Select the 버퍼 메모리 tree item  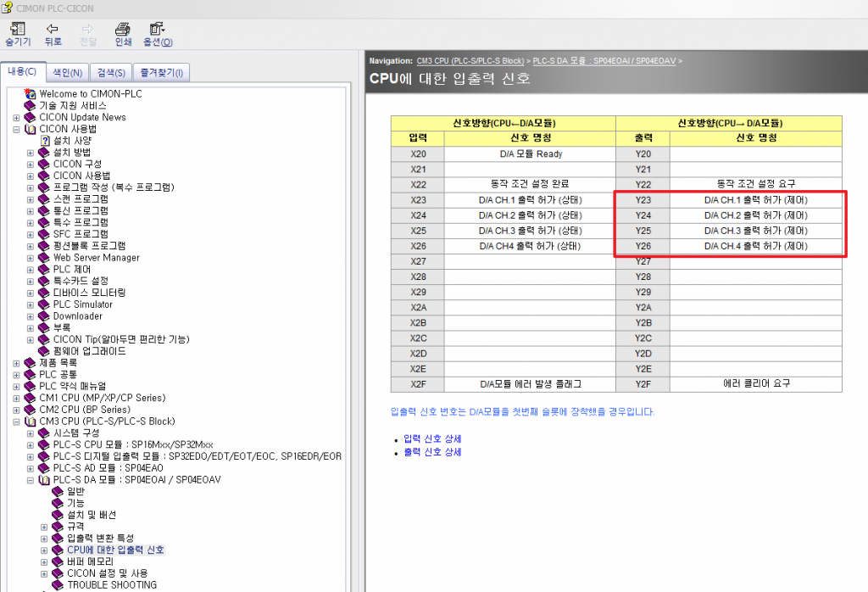click(74, 561)
